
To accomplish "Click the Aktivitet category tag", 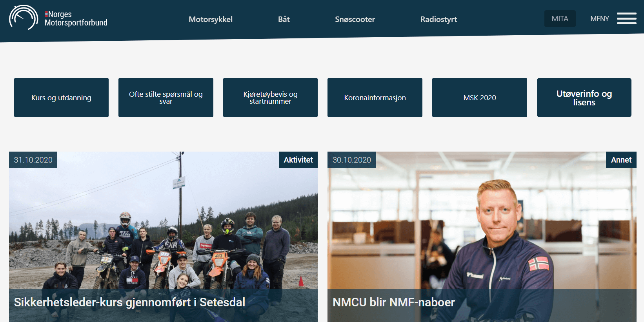I will click(x=298, y=160).
